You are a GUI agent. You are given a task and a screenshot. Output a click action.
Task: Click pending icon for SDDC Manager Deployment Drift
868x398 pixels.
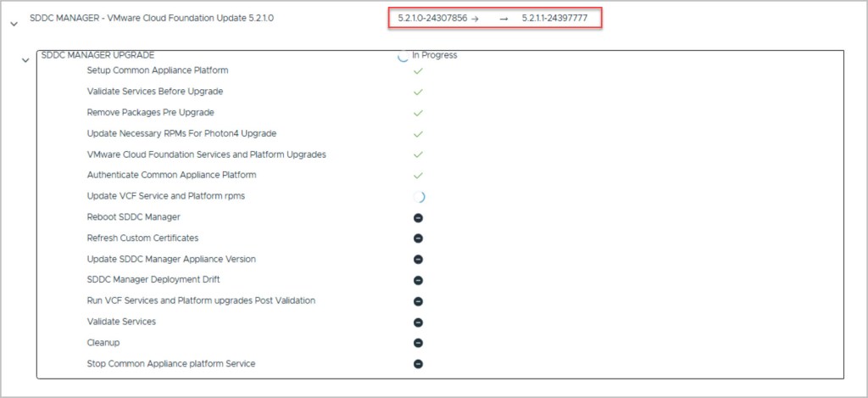[x=418, y=280]
